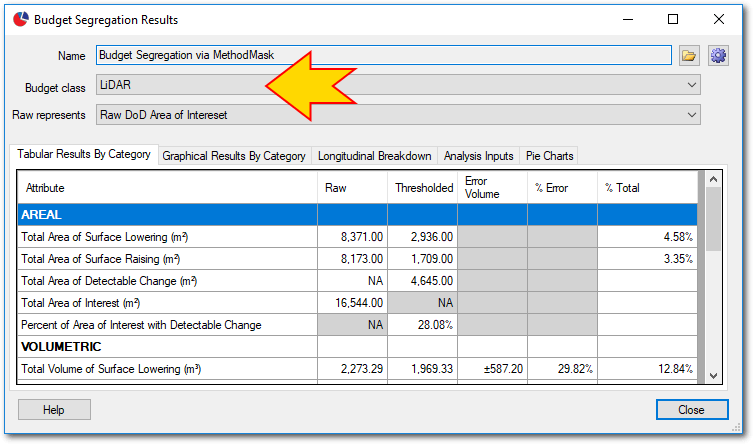The width and height of the screenshot is (753, 444).
Task: Click the Raw column header
Action: pyautogui.click(x=352, y=188)
